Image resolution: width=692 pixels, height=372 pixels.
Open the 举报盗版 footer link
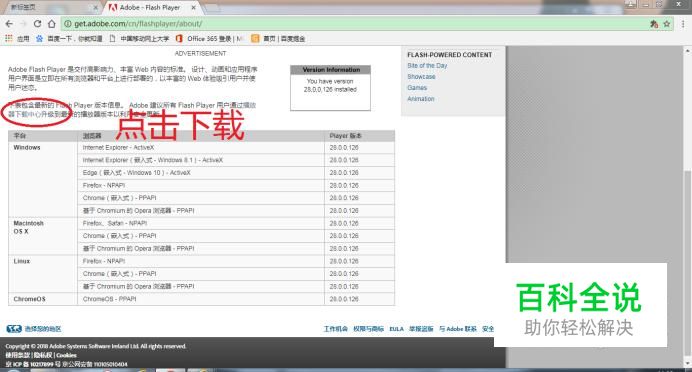[421, 329]
